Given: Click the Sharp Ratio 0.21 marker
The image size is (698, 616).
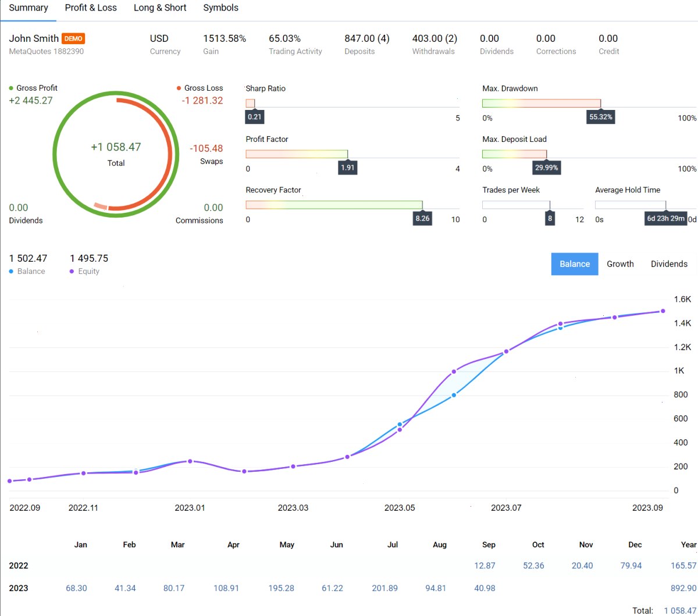Looking at the screenshot, I should pos(255,117).
